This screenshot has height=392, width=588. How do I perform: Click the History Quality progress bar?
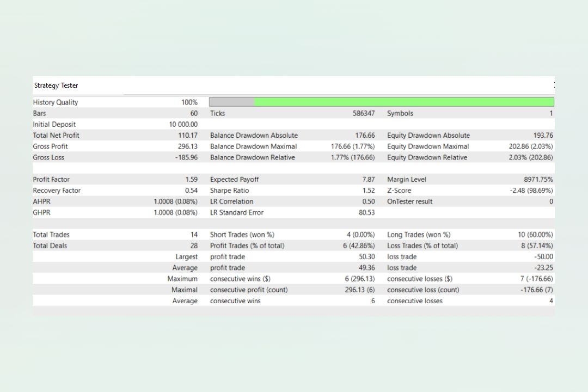click(381, 102)
